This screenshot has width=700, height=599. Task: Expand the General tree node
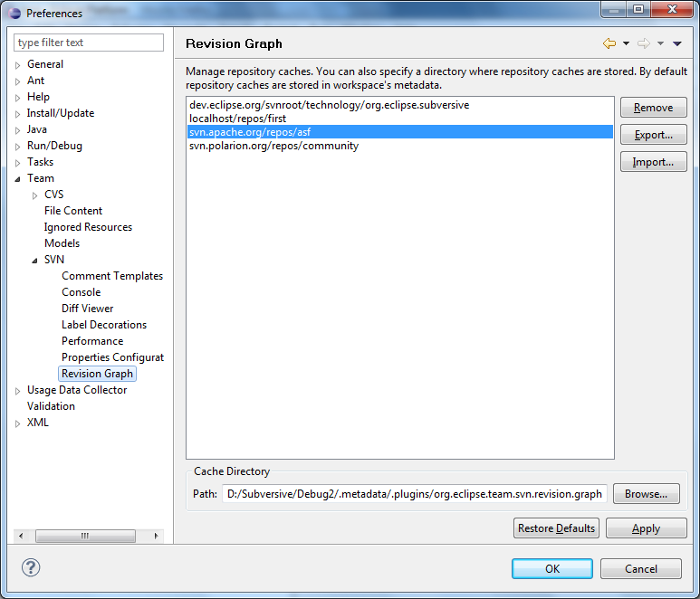[x=18, y=65]
